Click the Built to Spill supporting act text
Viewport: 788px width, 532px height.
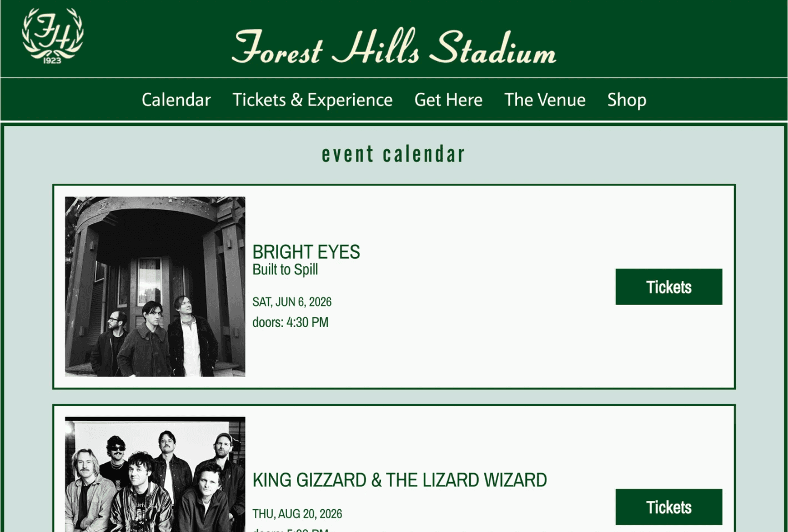click(285, 270)
